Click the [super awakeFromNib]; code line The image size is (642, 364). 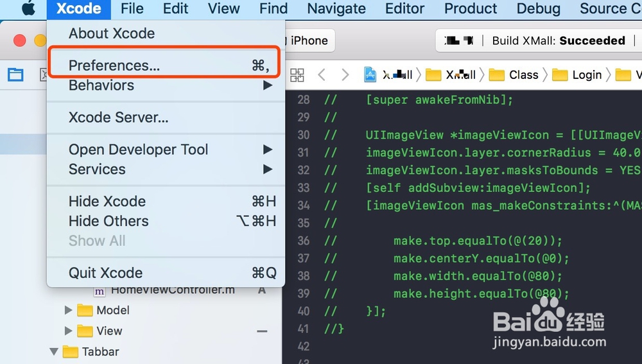pos(439,100)
